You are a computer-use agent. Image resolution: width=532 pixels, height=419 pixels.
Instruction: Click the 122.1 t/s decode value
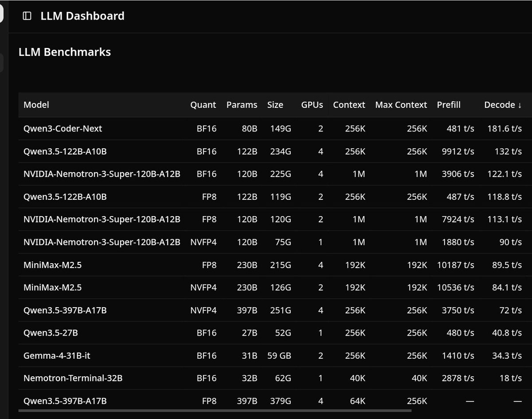(505, 174)
